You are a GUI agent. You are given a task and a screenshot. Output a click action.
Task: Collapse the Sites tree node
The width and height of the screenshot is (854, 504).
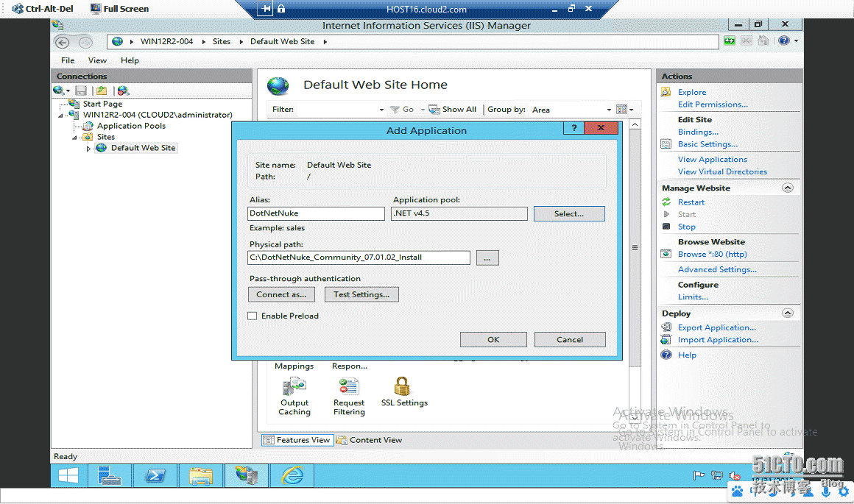pos(74,138)
